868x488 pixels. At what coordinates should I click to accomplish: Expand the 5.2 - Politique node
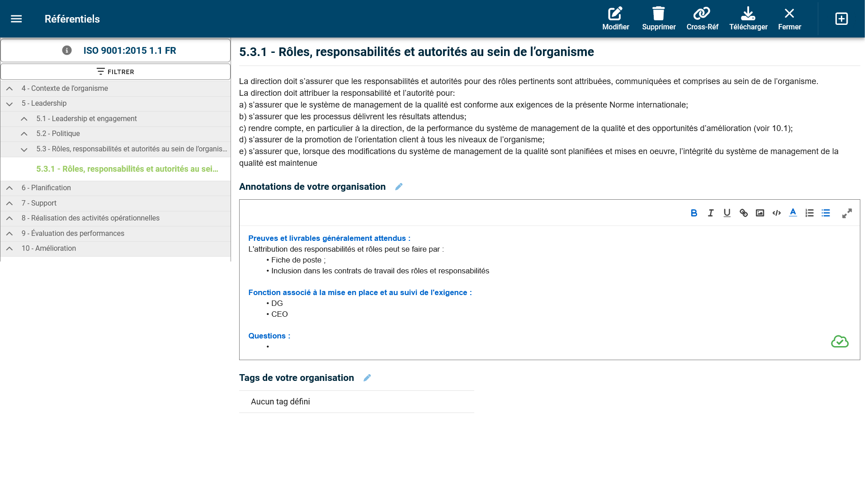24,134
